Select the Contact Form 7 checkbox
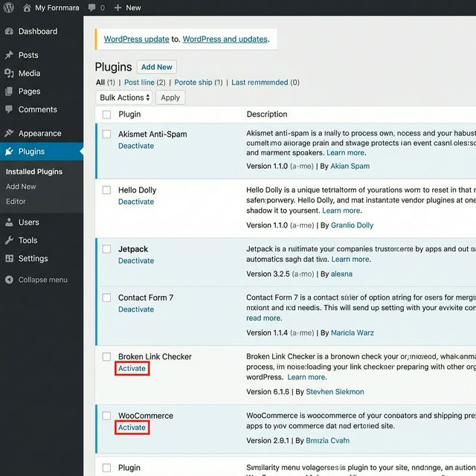This screenshot has width=476, height=476. pyautogui.click(x=106, y=297)
